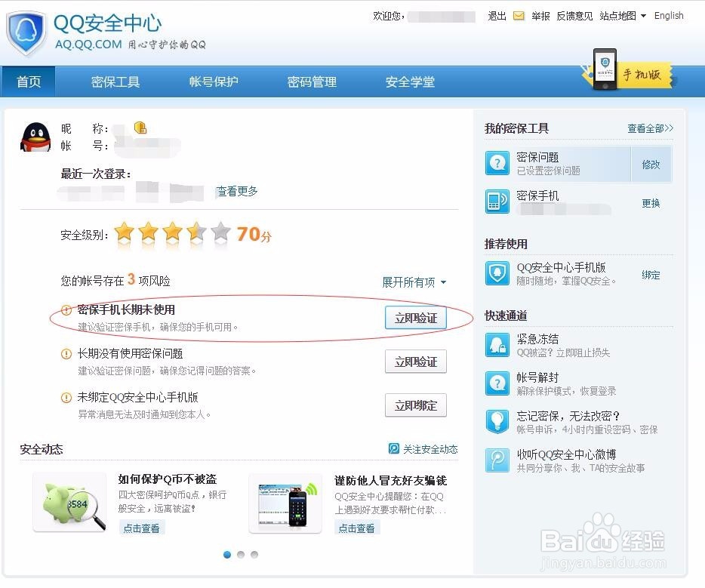
Task: Click 绑定 for QQ安全中心手机版
Action: (651, 275)
